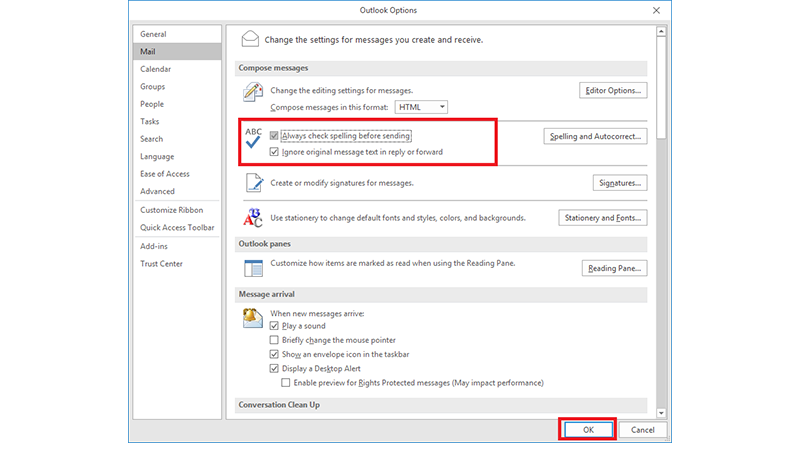The image size is (800, 450).
Task: Click the scrollbar down arrow
Action: pos(661,413)
